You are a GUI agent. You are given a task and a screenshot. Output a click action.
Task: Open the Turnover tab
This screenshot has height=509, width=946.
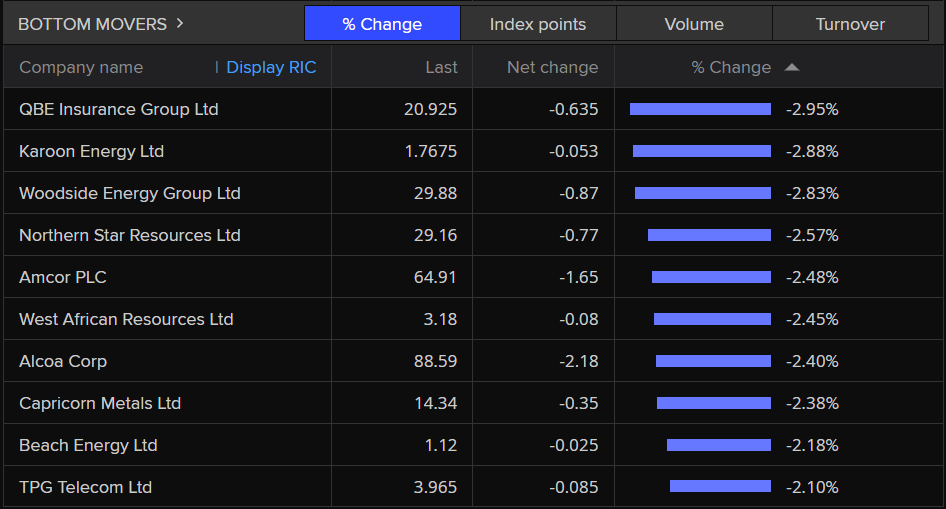click(850, 24)
